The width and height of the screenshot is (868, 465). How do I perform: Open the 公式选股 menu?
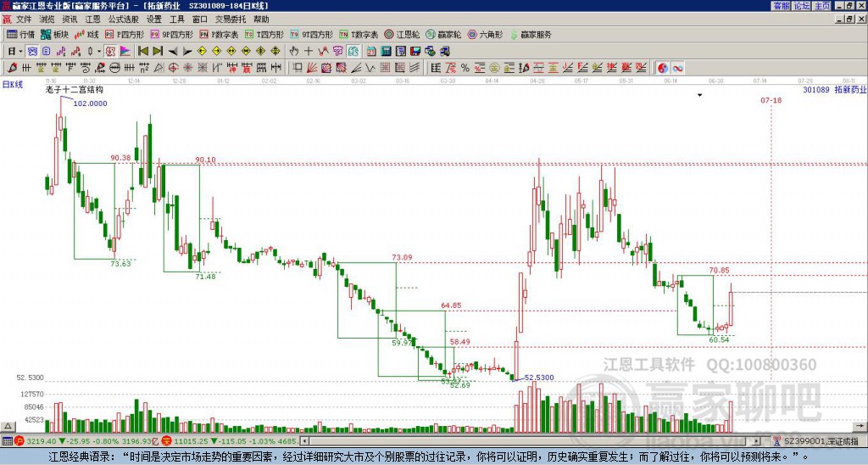coord(124,20)
